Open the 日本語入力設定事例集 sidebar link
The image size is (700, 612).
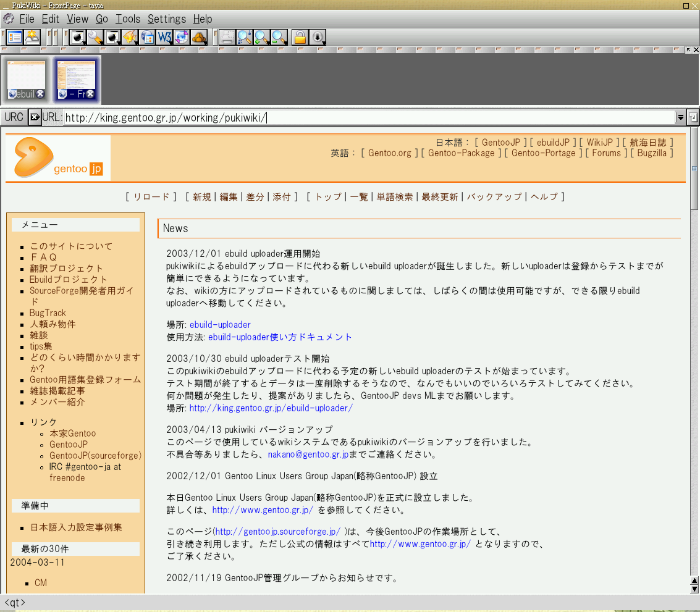(x=77, y=527)
